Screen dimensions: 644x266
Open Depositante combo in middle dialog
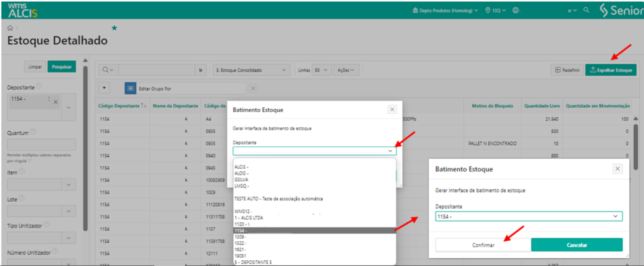click(x=315, y=151)
